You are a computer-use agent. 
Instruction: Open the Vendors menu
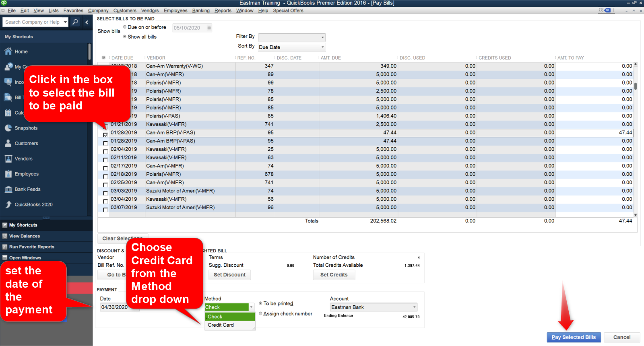coord(150,10)
